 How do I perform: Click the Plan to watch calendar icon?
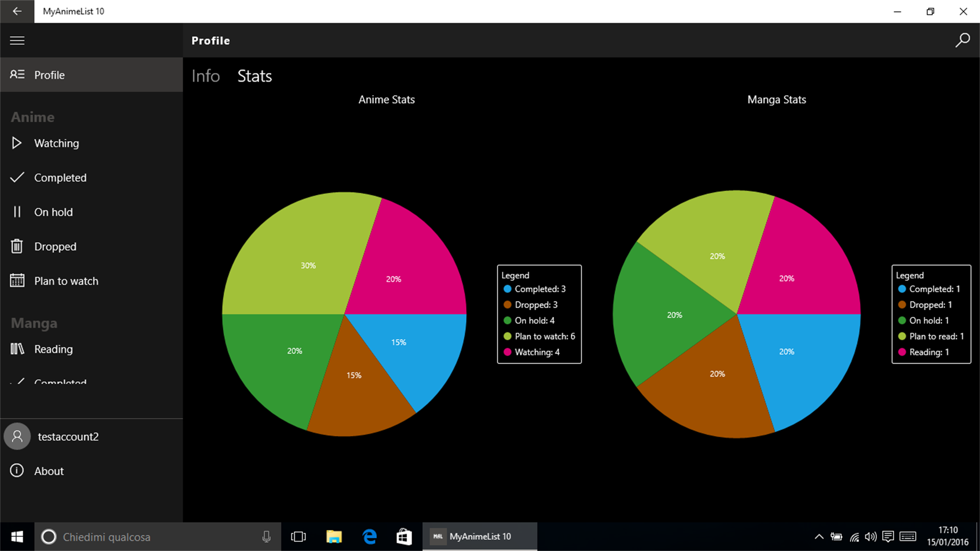(17, 281)
